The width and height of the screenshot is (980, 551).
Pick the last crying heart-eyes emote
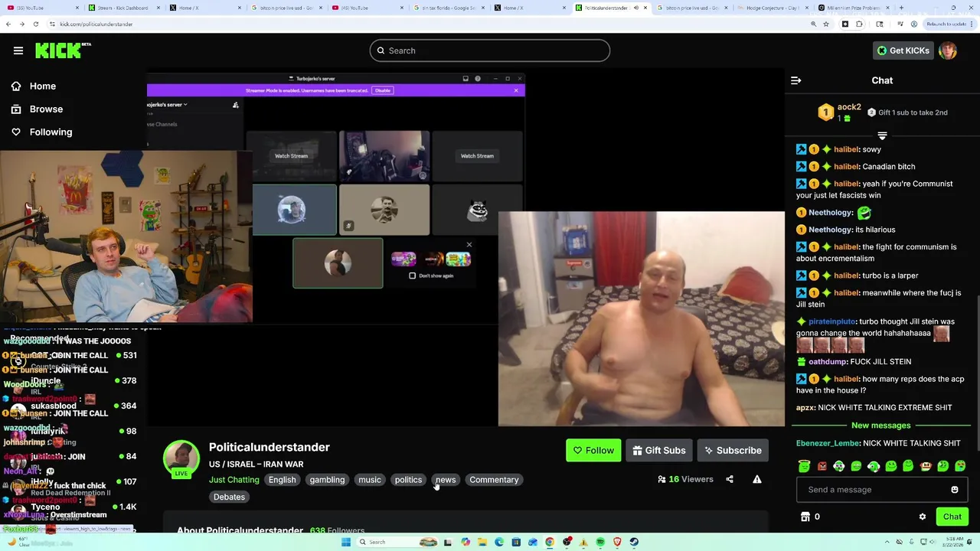[x=961, y=466]
